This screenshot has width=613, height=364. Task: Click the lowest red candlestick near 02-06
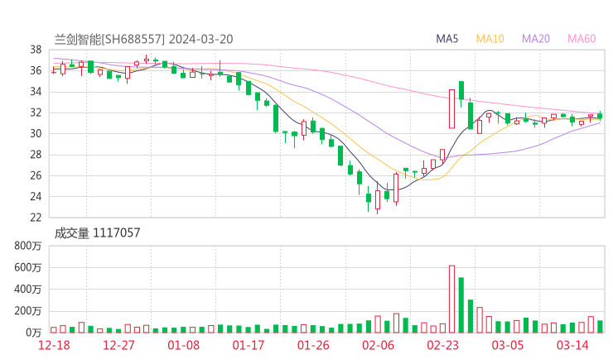[x=378, y=199]
